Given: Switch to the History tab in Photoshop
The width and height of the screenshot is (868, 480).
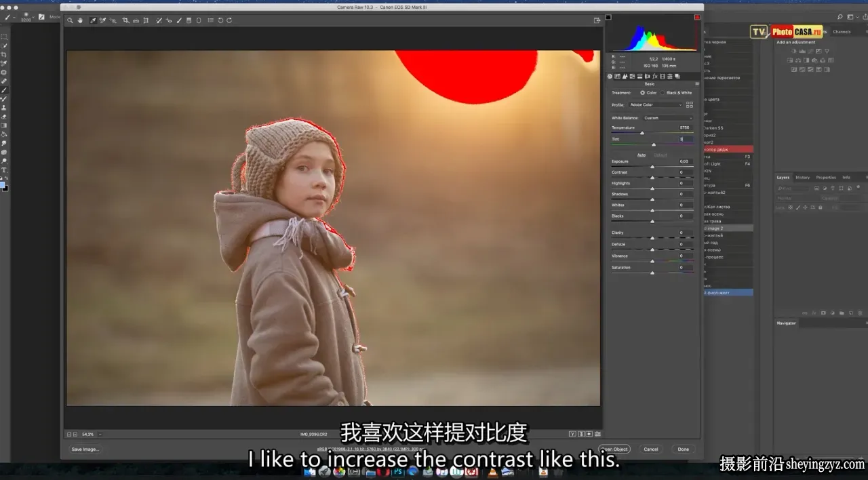Looking at the screenshot, I should click(803, 178).
